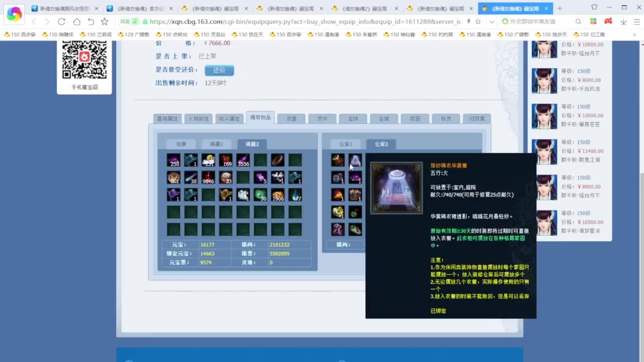Screen dimensions: 644x362
Task: Restore the recently closed tab arrow
Action: [x=91, y=22]
